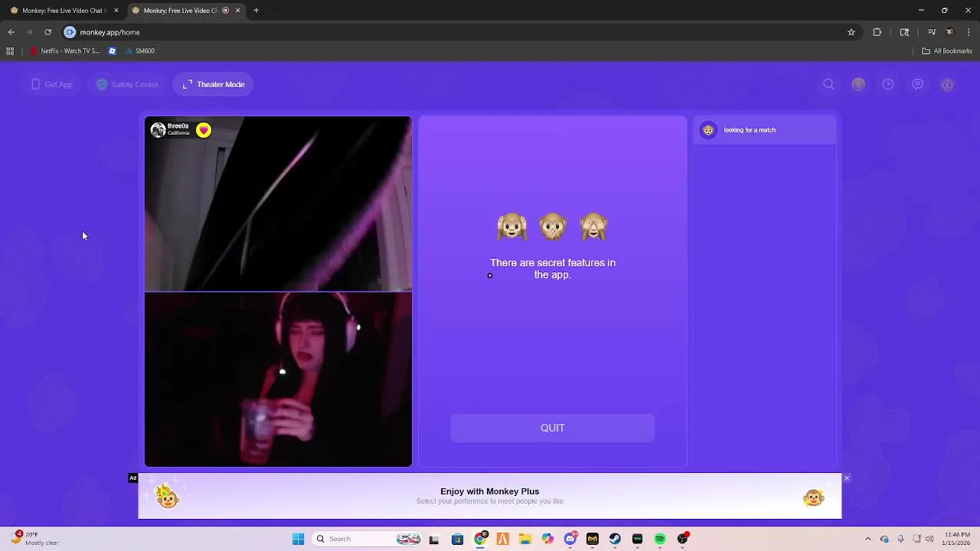Viewport: 980px width, 551px height.
Task: Click the 'three0a' username text
Action: [178, 126]
